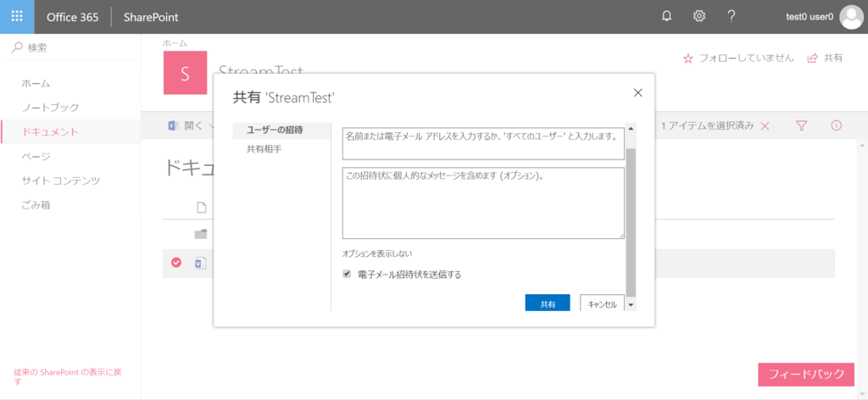Click the dialog scrollbar down arrow

tap(631, 305)
